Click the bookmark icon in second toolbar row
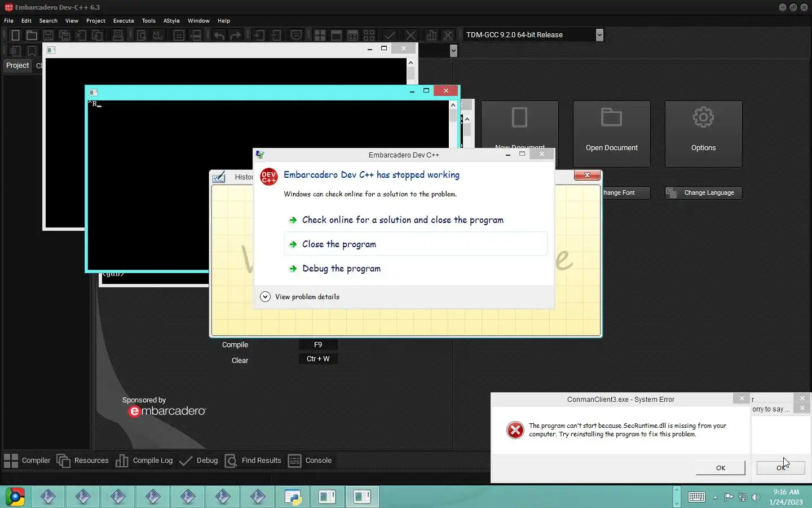Image resolution: width=812 pixels, height=508 pixels. coord(32,51)
